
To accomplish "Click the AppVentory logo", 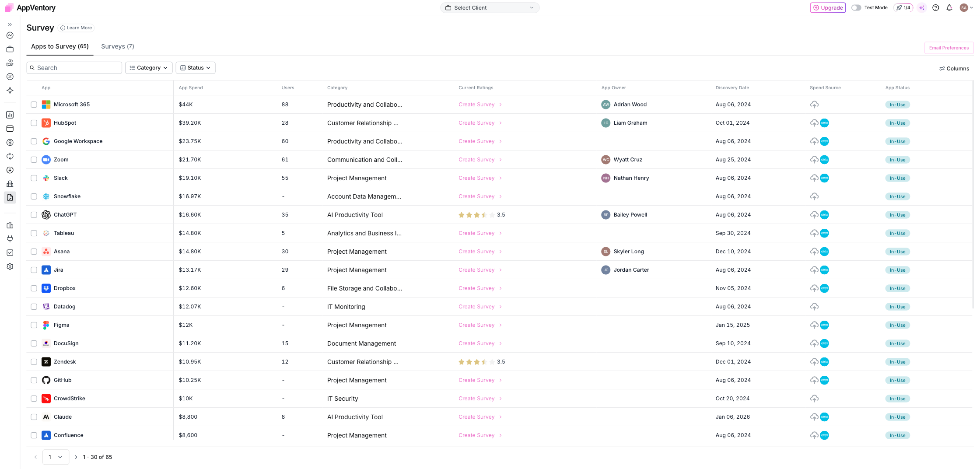I will pyautogui.click(x=30, y=7).
